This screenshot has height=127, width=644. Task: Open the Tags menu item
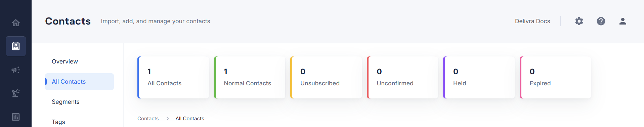point(58,122)
